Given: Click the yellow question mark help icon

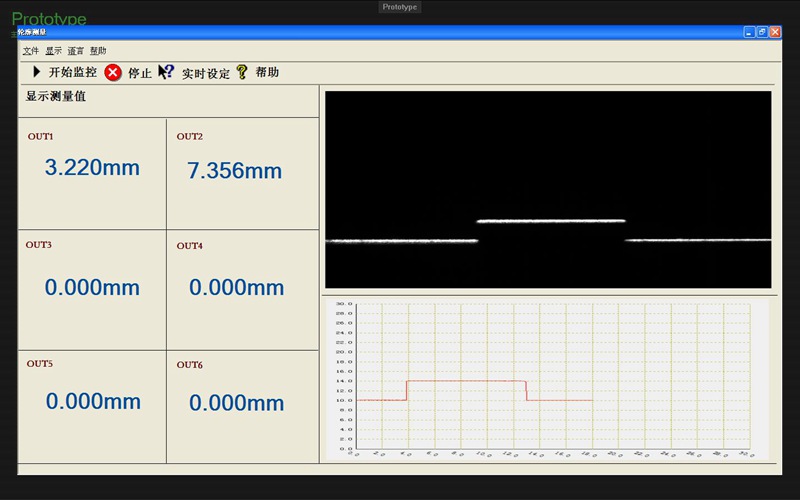Looking at the screenshot, I should (x=242, y=72).
